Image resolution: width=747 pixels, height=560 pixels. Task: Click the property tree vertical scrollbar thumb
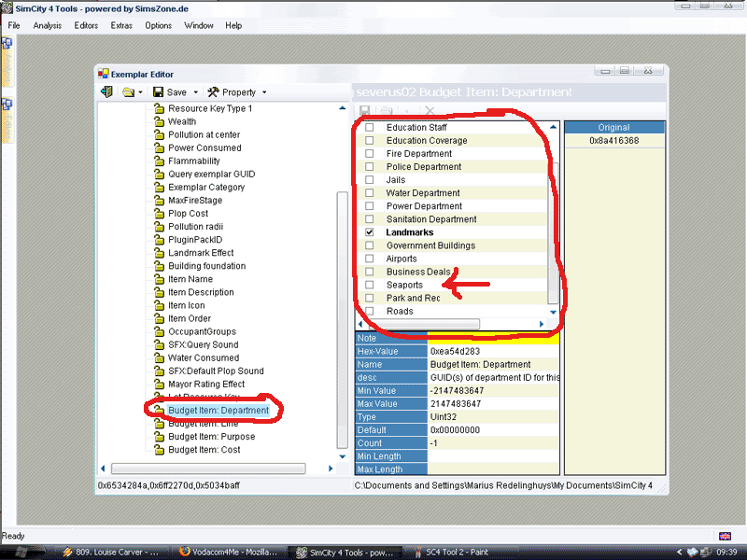point(342,320)
